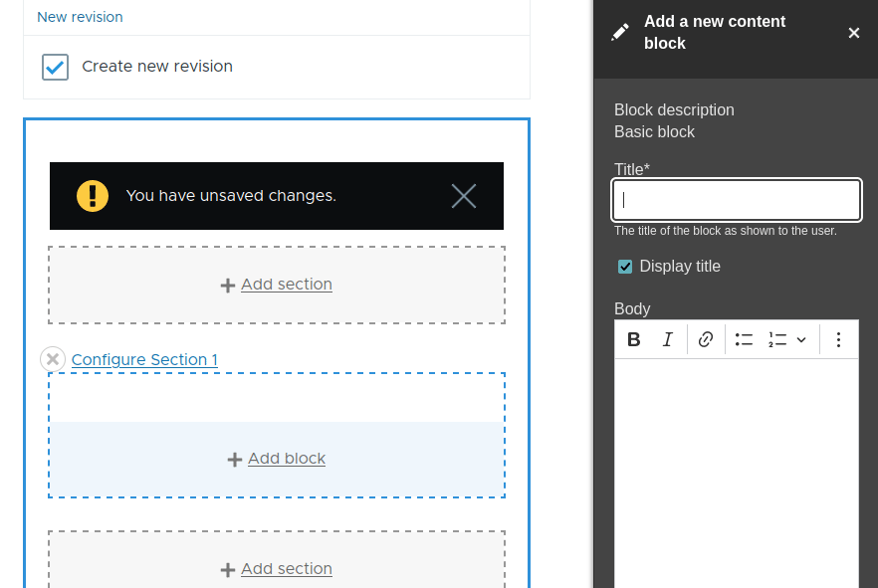Close the Add a new content block panel

(854, 32)
